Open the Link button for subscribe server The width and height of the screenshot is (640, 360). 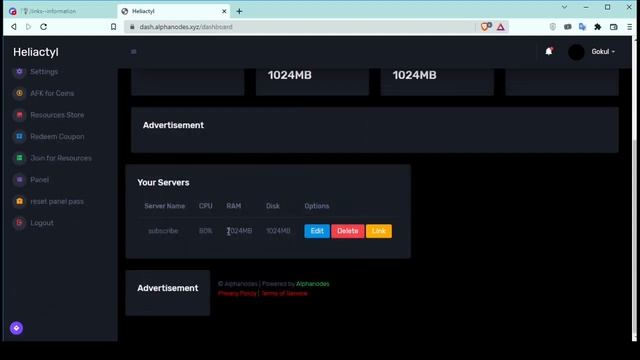[378, 231]
